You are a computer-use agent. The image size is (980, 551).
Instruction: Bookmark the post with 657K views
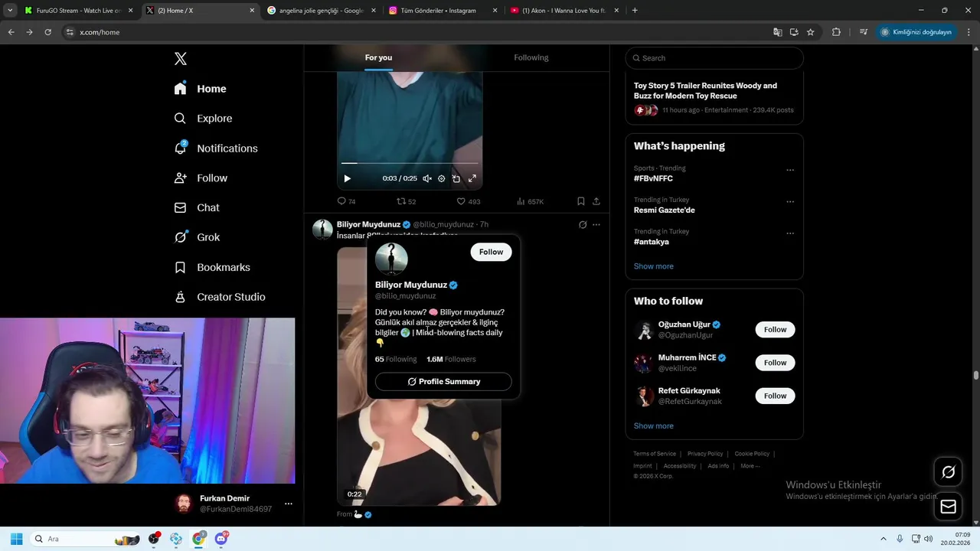pos(581,201)
